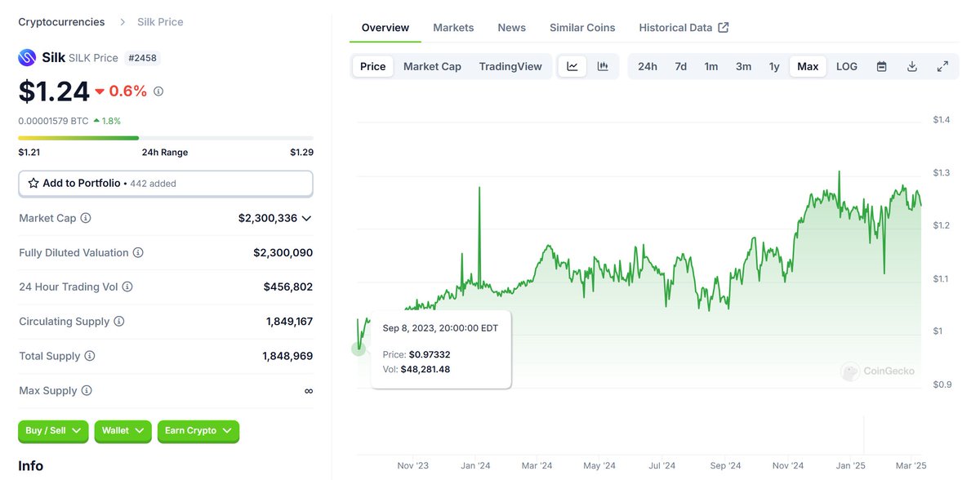Click the volume bar area below chart

coord(639,437)
